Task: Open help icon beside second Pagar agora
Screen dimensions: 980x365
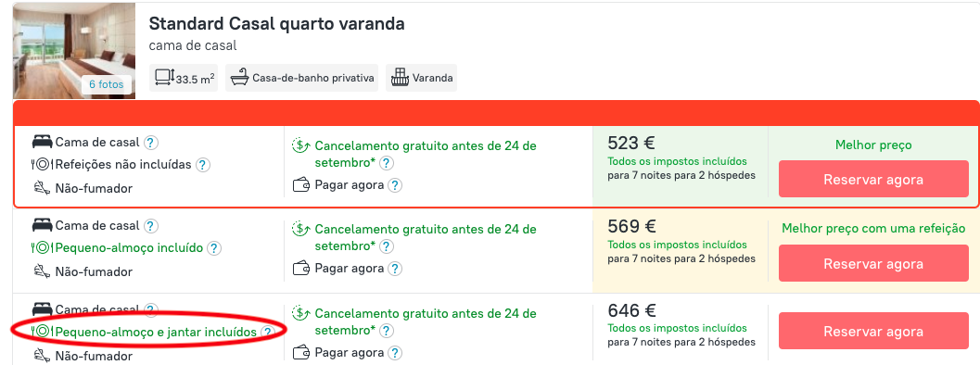Action: click(x=394, y=269)
